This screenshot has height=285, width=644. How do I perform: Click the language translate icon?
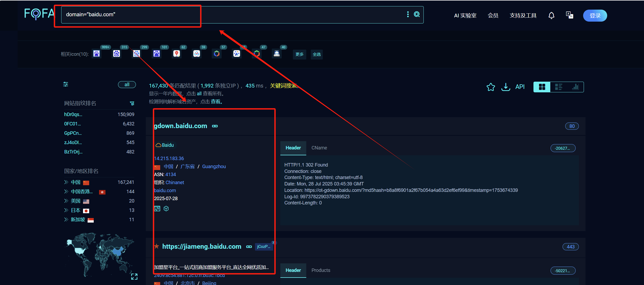click(570, 15)
